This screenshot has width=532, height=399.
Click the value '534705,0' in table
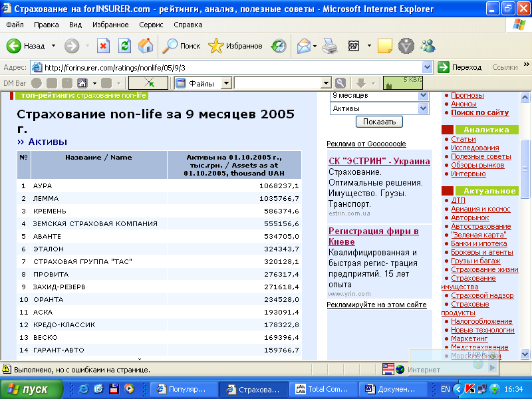click(281, 236)
